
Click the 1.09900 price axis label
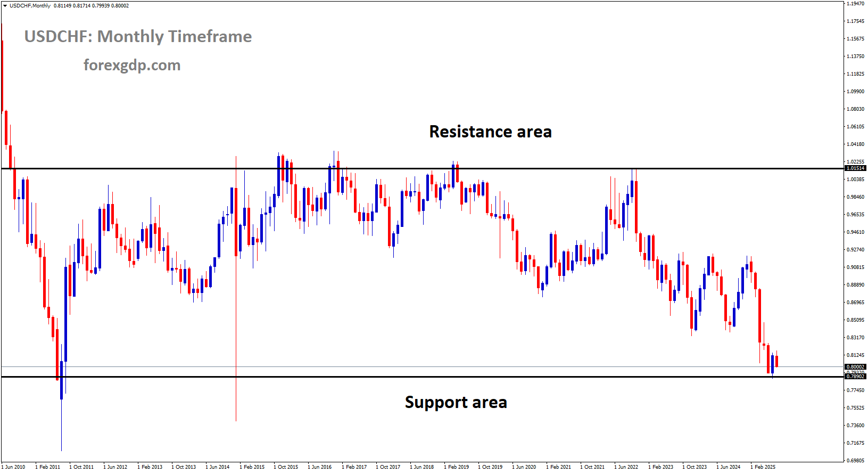[x=855, y=92]
